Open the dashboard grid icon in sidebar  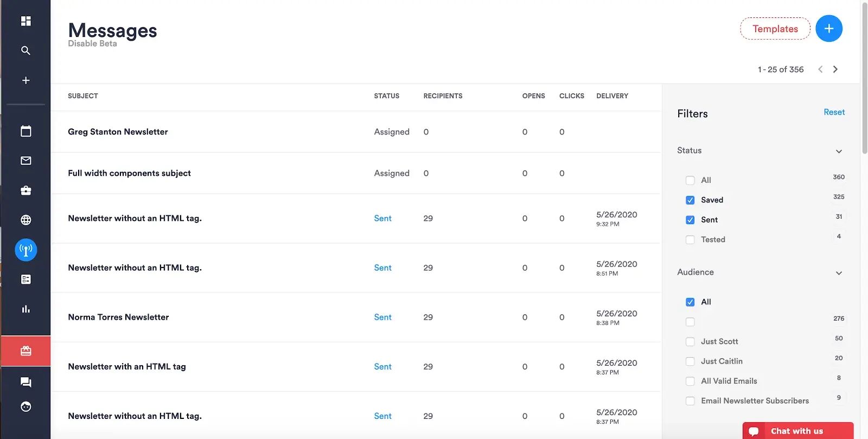click(x=25, y=21)
